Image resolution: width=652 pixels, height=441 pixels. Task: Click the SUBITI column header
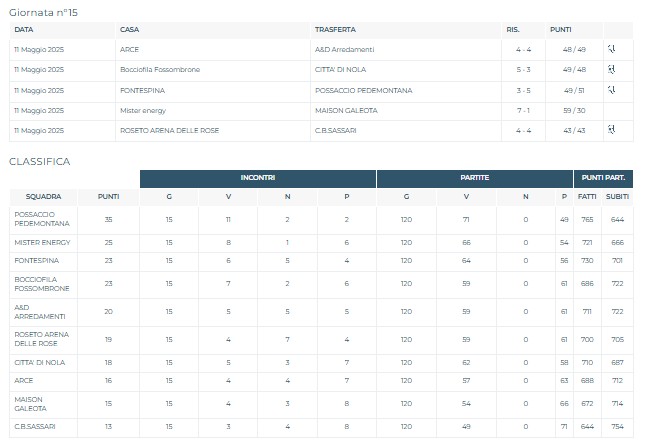[x=617, y=197]
